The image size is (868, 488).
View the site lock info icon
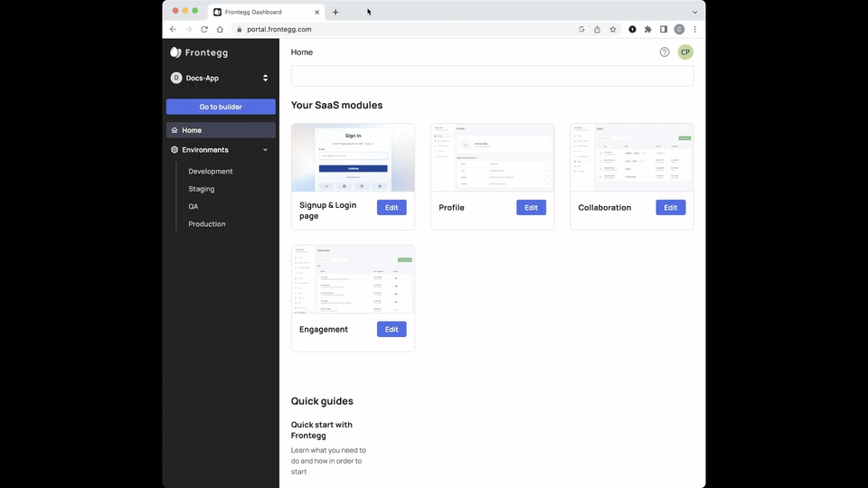click(239, 29)
